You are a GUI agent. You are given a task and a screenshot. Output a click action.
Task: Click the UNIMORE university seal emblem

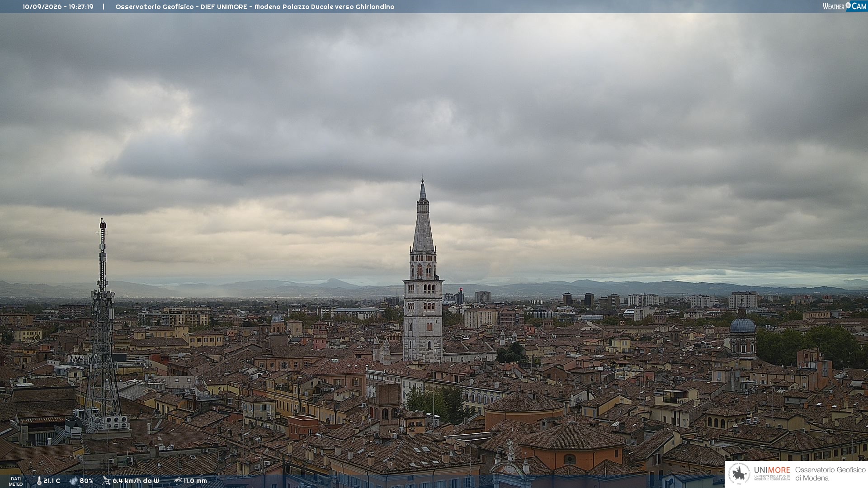coord(739,474)
